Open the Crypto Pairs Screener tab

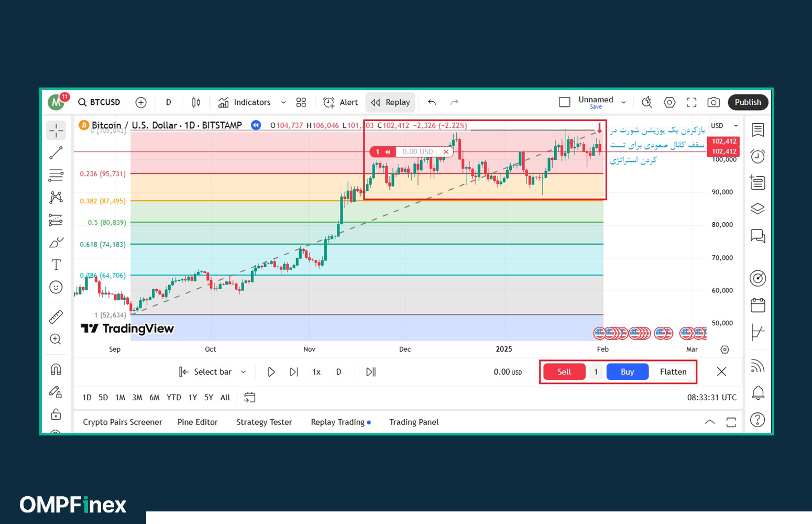pos(123,422)
